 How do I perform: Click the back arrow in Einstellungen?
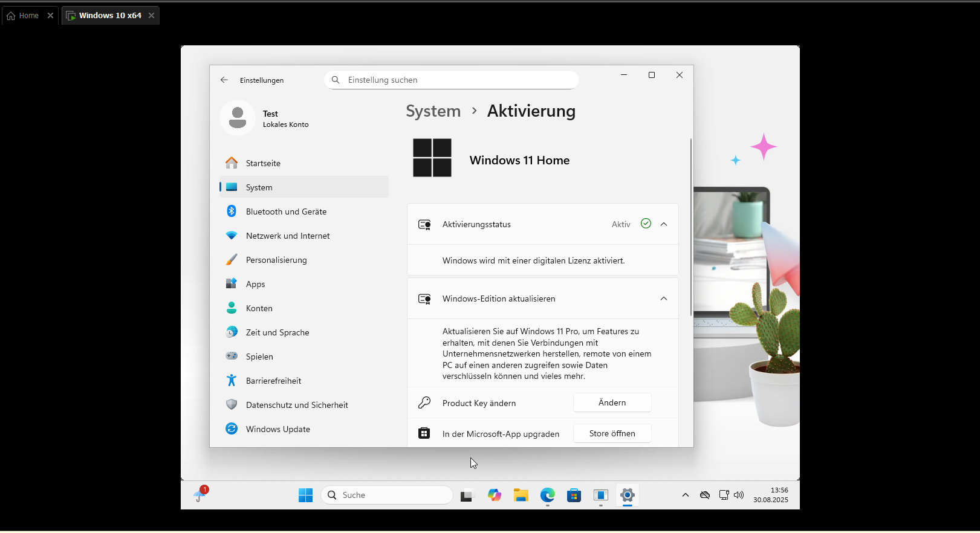point(224,80)
